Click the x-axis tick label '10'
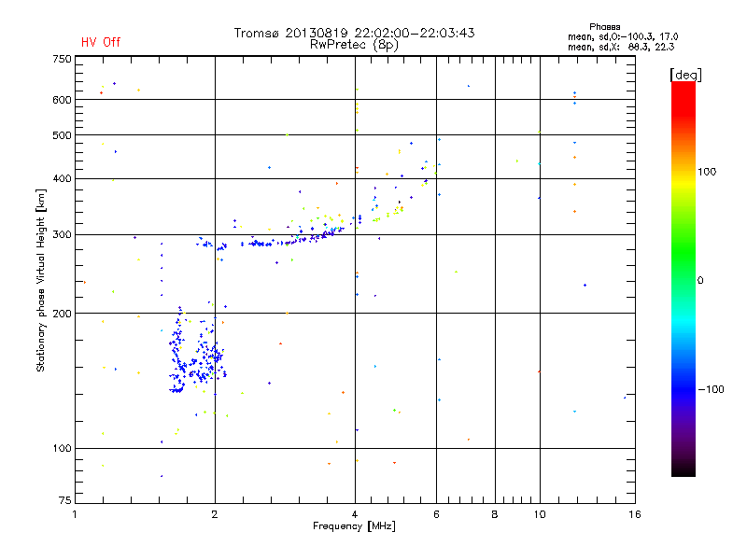The image size is (747, 560). pos(540,514)
